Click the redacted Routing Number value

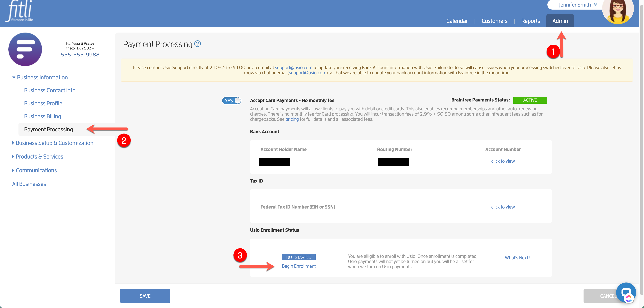point(393,162)
